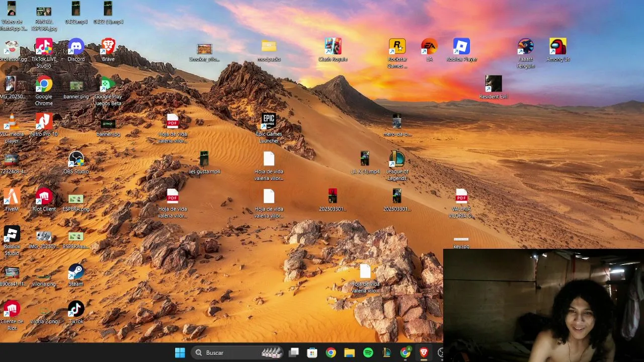The image size is (644, 362).
Task: Launch the TikTok desktop shortcut
Action: click(x=76, y=312)
